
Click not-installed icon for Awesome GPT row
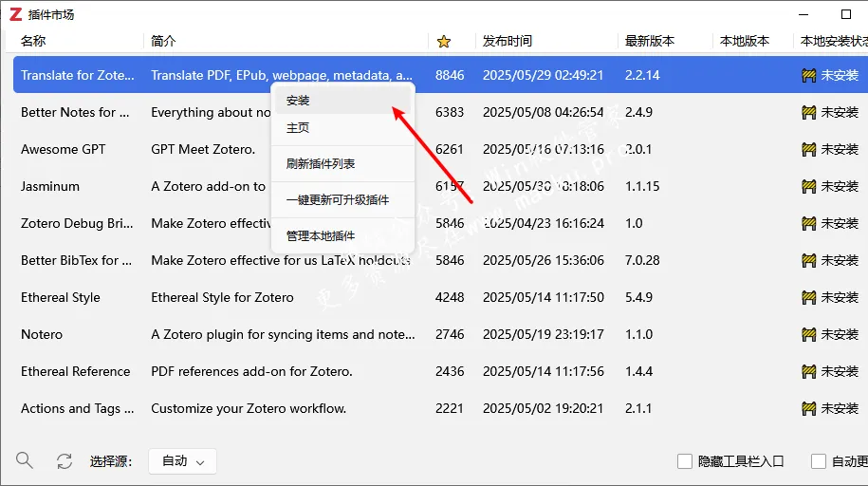809,150
